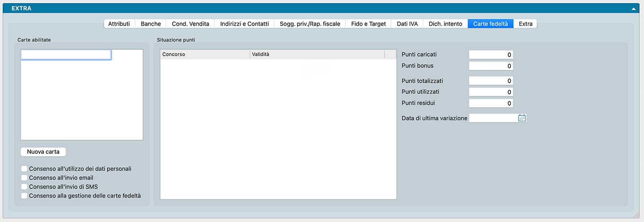
Task: Go to the Cond. Vendita tab
Action: (191, 24)
